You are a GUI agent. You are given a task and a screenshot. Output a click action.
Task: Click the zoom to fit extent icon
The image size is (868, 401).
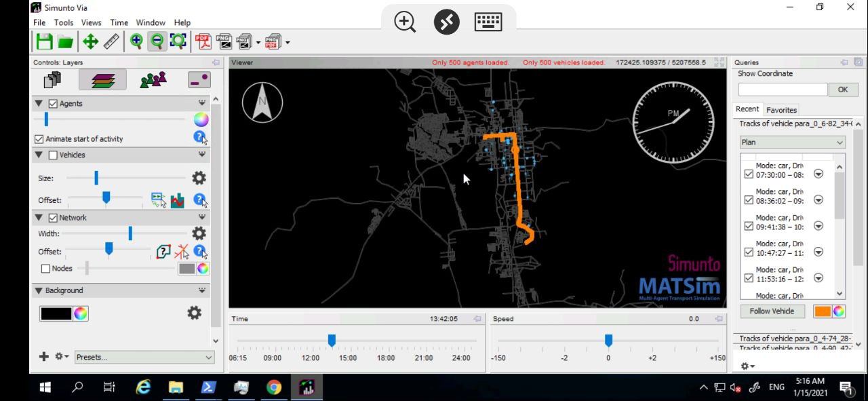click(178, 41)
